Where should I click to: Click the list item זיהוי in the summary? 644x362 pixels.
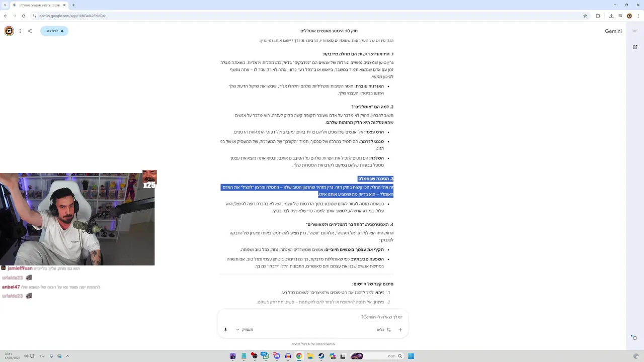click(x=379, y=292)
